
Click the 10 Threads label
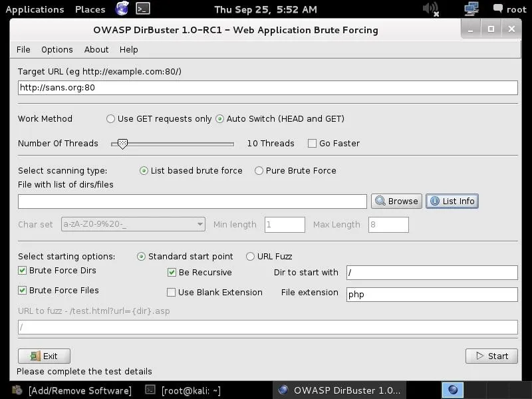(271, 144)
